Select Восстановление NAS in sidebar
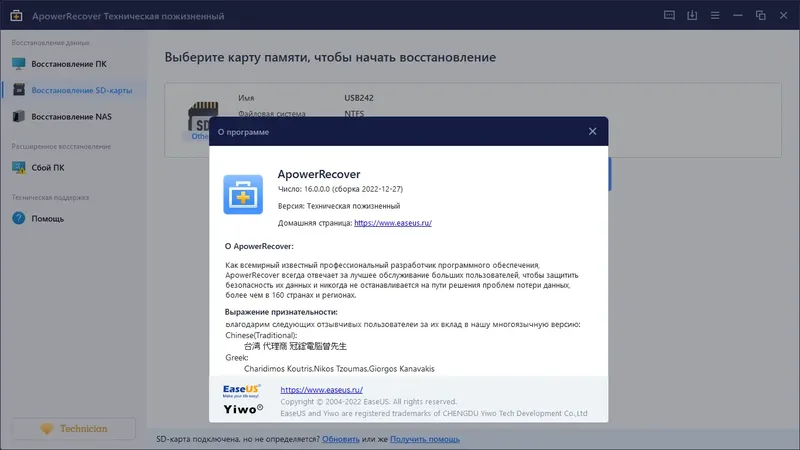This screenshot has width=800, height=450. (73, 117)
